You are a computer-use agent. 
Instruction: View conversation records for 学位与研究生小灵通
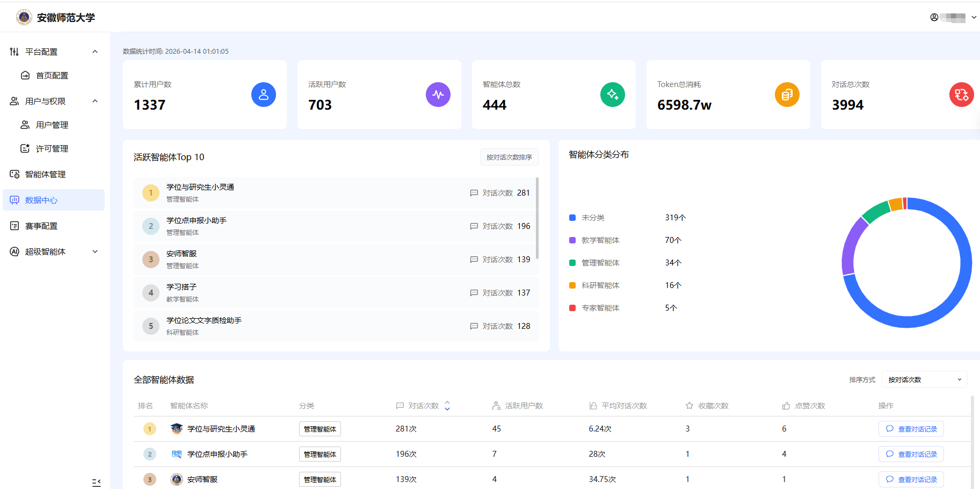click(x=911, y=429)
